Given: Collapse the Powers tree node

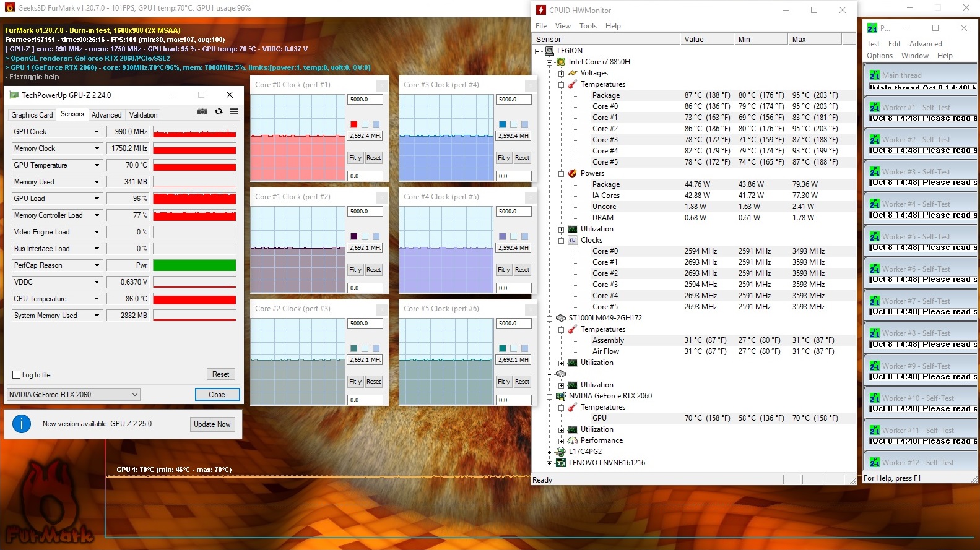Looking at the screenshot, I should tap(561, 173).
